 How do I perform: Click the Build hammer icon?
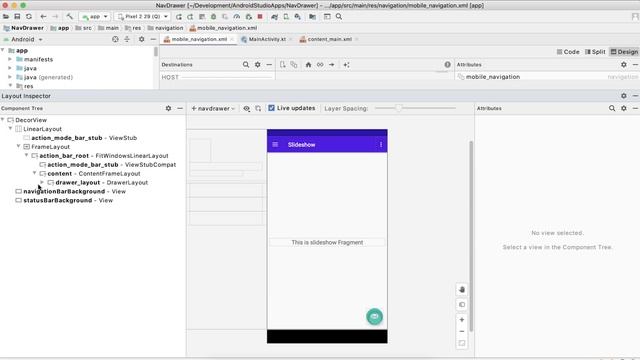[x=70, y=17]
